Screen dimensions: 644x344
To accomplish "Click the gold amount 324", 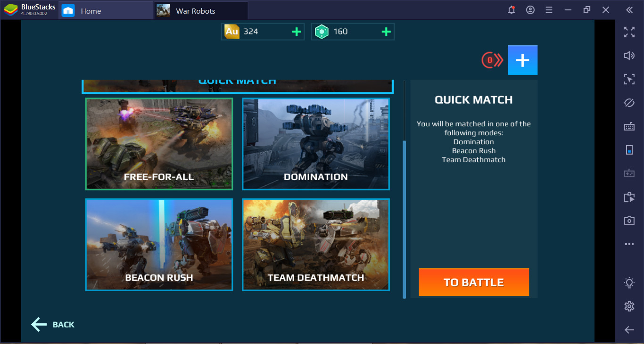I will 251,32.
